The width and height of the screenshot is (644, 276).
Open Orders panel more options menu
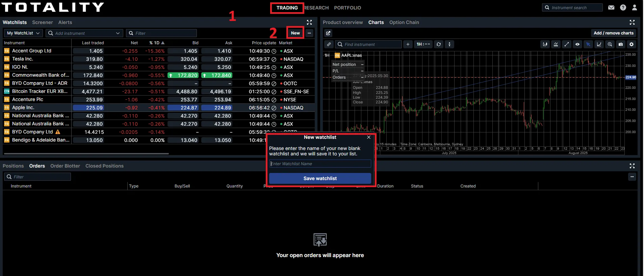pyautogui.click(x=632, y=177)
